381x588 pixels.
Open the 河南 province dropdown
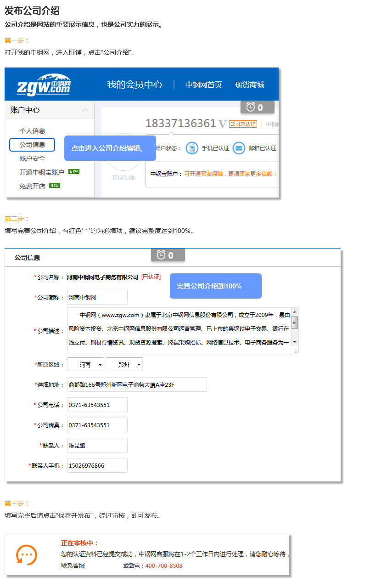pos(85,365)
